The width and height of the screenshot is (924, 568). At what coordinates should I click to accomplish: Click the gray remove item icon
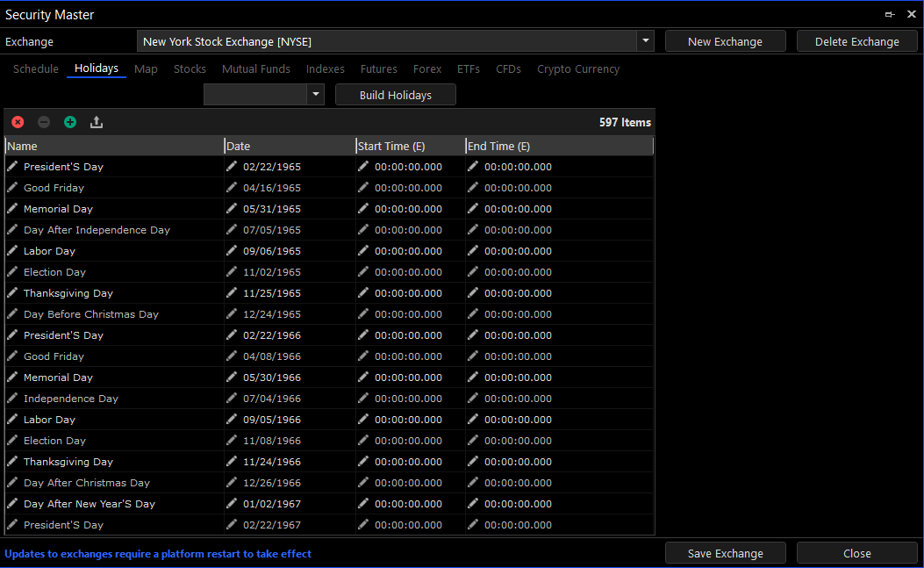[44, 123]
